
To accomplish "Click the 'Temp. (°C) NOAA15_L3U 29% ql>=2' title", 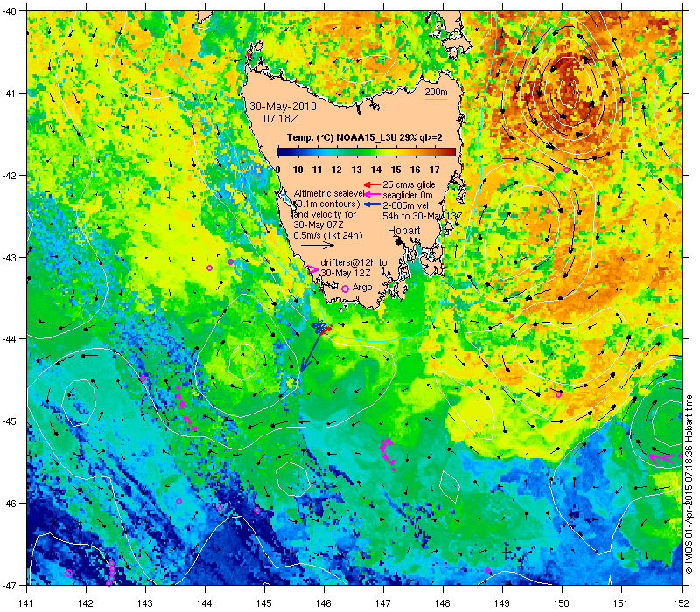I will [364, 137].
